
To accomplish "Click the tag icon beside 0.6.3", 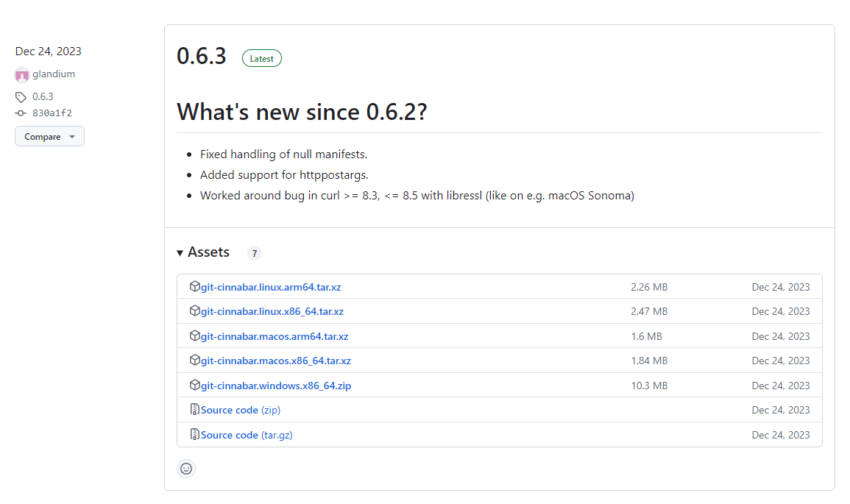I will coord(21,96).
